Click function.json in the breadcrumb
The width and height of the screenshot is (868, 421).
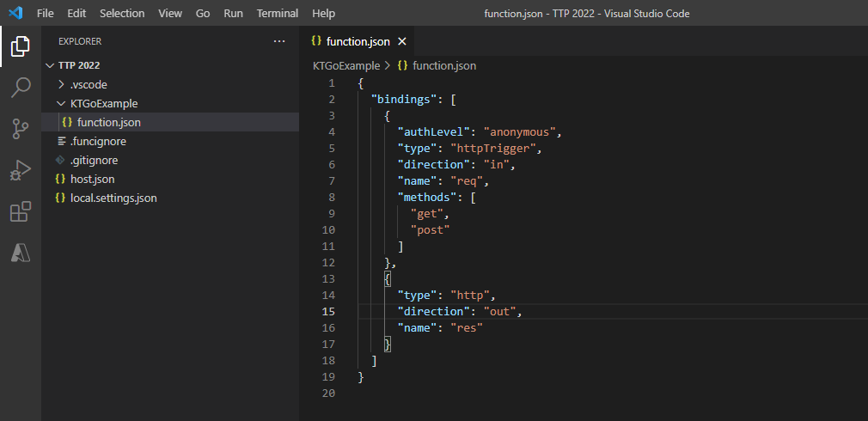[444, 65]
